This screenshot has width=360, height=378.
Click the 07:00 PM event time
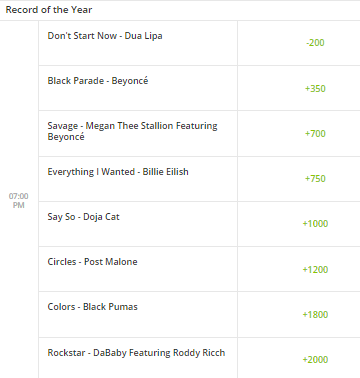click(x=19, y=200)
